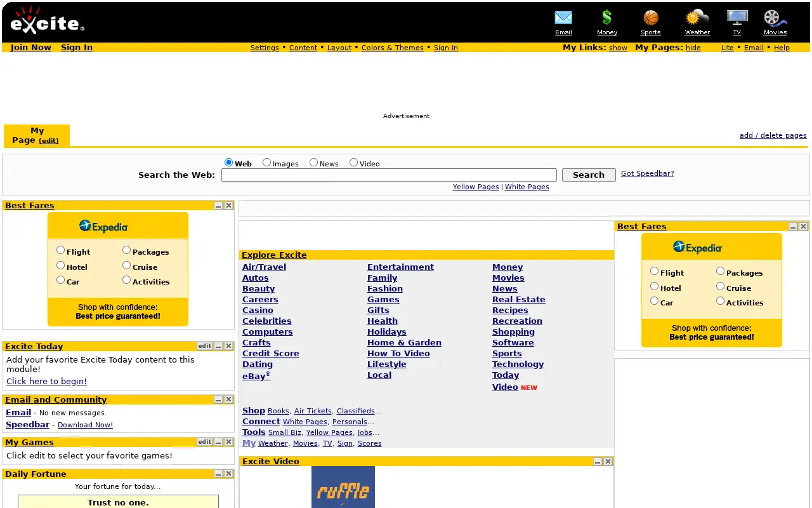The width and height of the screenshot is (812, 508).
Task: Open the Air/Travel category link
Action: 264,267
